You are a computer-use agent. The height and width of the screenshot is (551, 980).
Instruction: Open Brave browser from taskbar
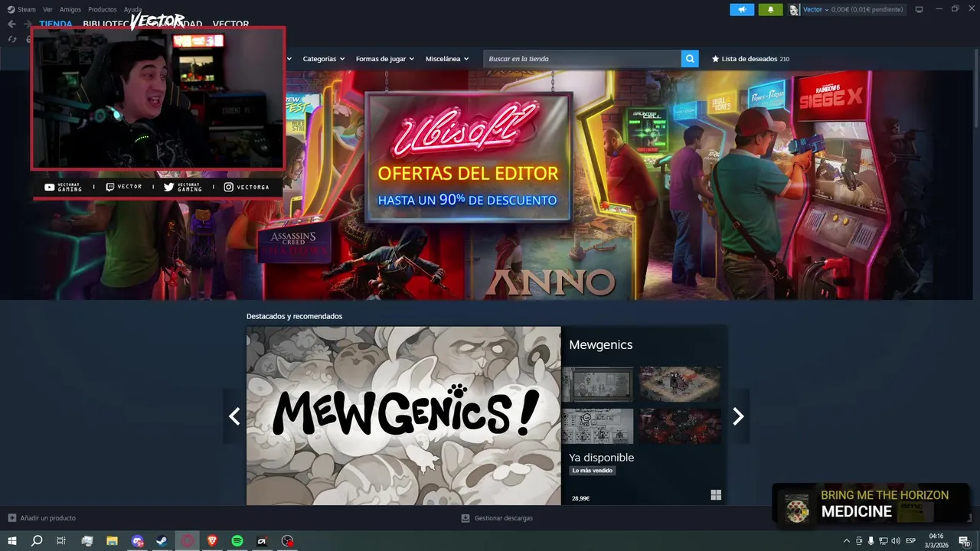(212, 541)
